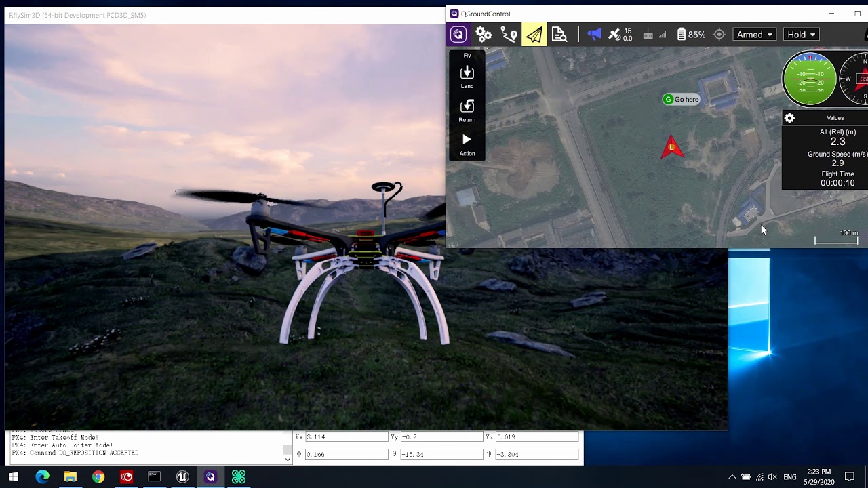Open red recorder app in taskbar

click(126, 477)
